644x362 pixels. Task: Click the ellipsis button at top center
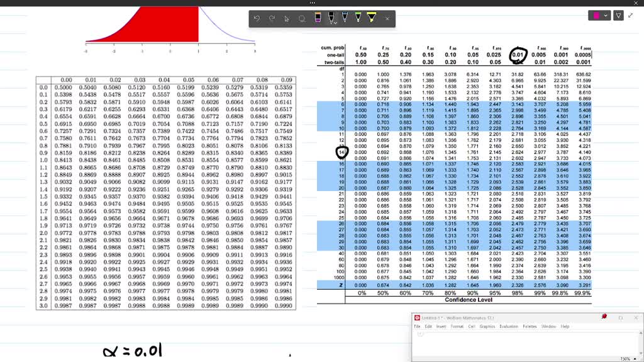pos(313,3)
